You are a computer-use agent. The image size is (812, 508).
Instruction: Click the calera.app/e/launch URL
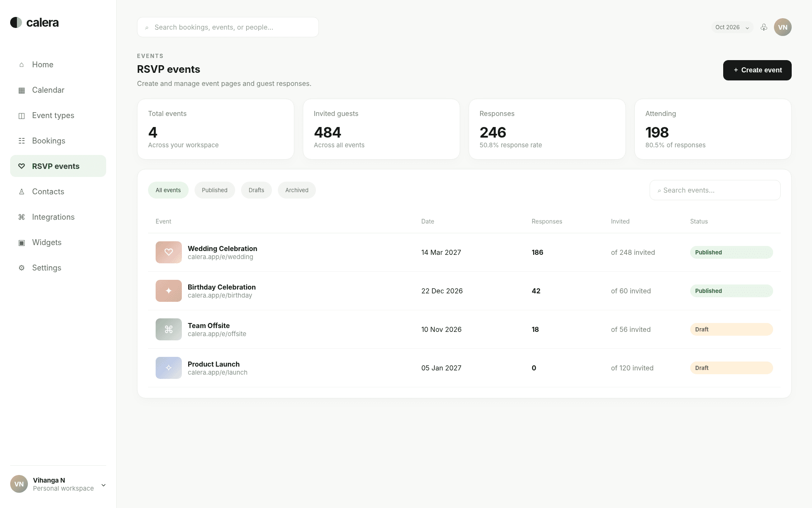click(217, 373)
